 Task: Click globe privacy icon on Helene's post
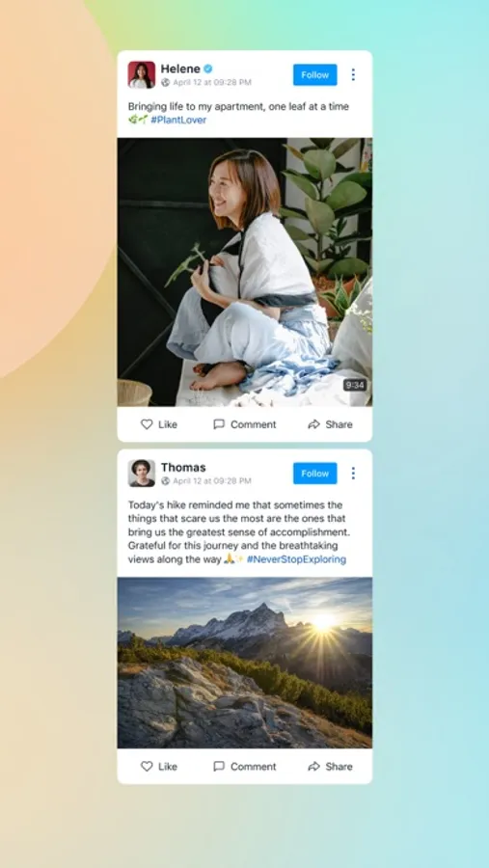pos(166,83)
